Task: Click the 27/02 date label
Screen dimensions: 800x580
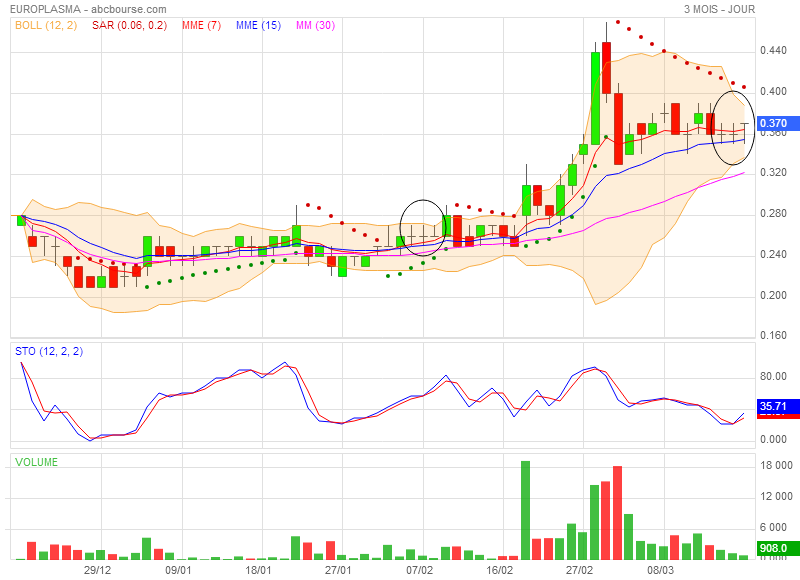Action: pyautogui.click(x=580, y=570)
